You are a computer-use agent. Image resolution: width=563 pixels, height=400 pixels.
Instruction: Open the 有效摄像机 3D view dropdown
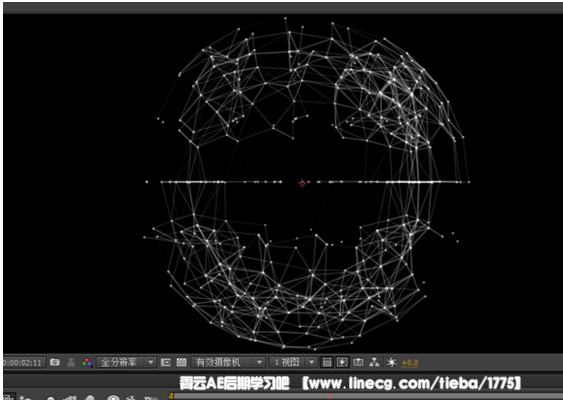point(228,362)
